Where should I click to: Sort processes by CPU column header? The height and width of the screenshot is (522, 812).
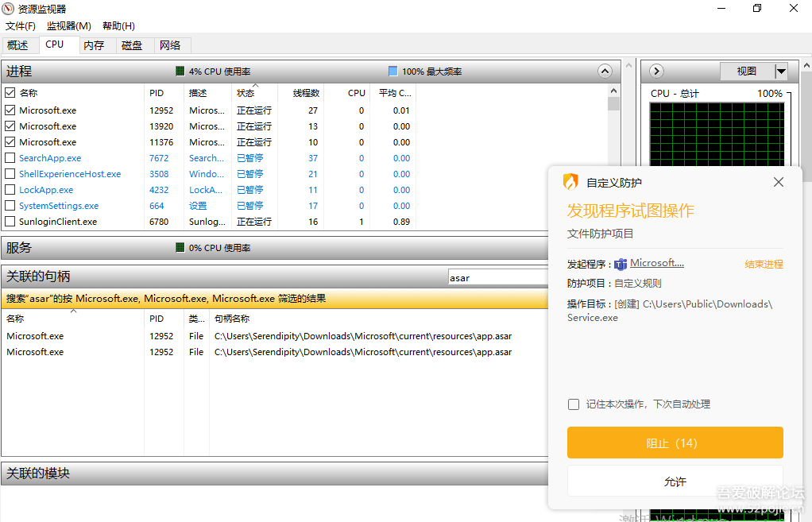347,93
